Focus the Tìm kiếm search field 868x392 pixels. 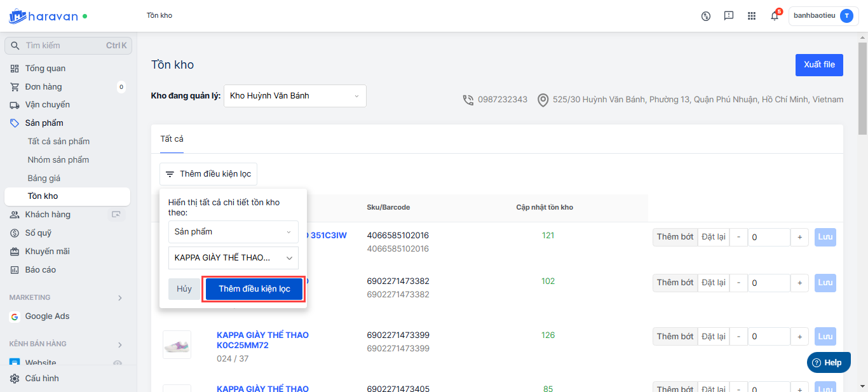pyautogui.click(x=68, y=46)
